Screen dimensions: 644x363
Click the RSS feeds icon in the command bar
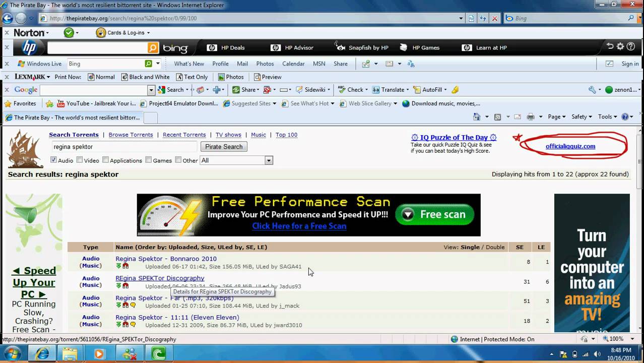pyautogui.click(x=497, y=117)
